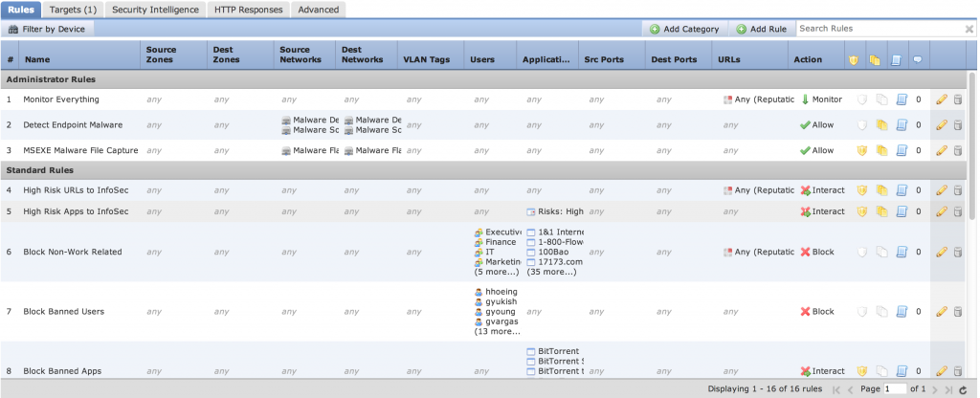Viewport: 980px width, 398px height.
Task: Open the Targets (1) tab
Action: 72,9
